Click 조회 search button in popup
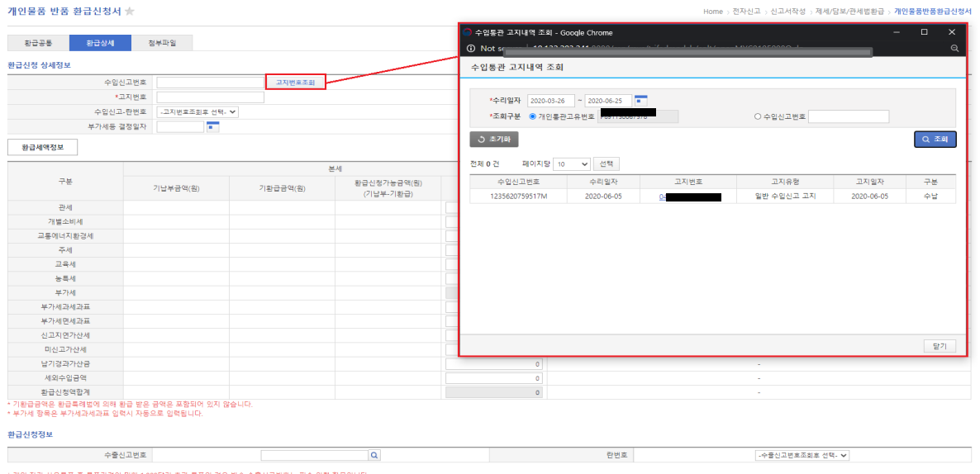980x474 pixels. [935, 140]
